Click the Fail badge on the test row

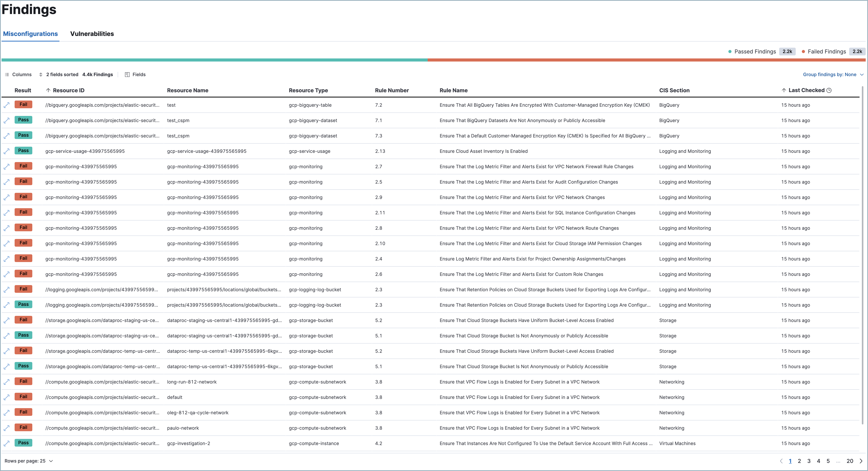click(x=23, y=104)
